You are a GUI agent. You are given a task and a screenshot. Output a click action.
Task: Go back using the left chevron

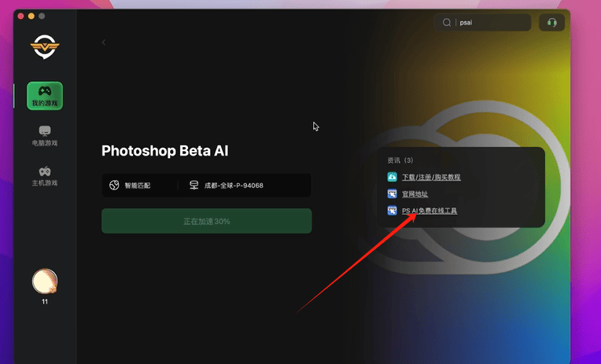pyautogui.click(x=104, y=42)
